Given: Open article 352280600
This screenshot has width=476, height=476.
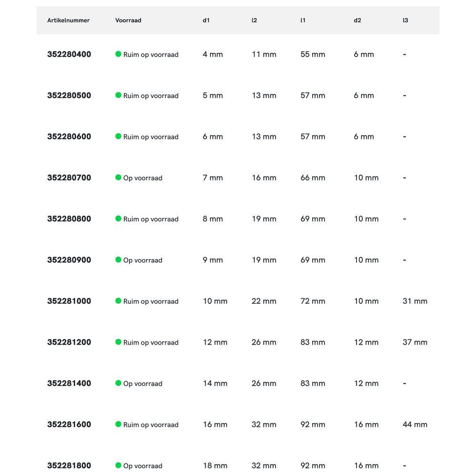Looking at the screenshot, I should pyautogui.click(x=69, y=137).
